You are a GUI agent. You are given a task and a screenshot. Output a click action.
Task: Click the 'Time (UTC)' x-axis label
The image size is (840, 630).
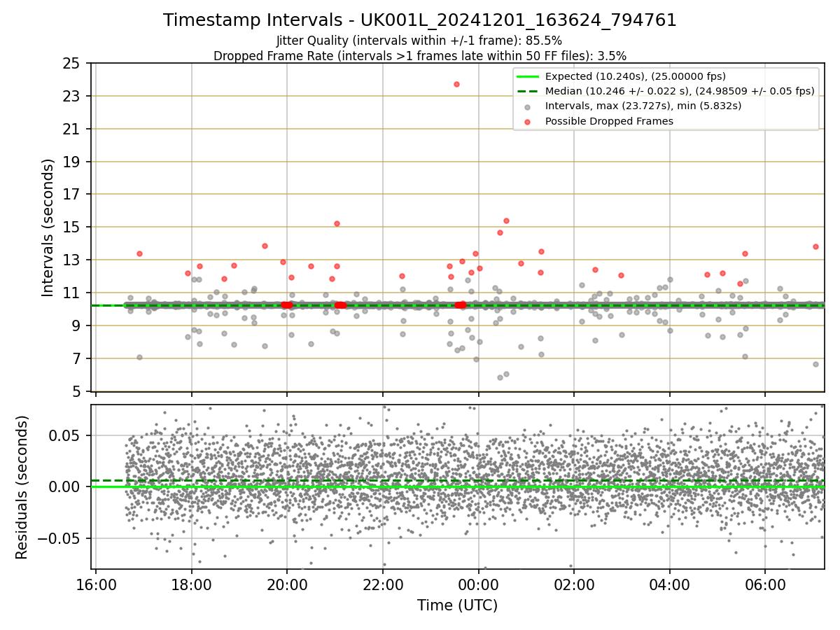click(458, 605)
